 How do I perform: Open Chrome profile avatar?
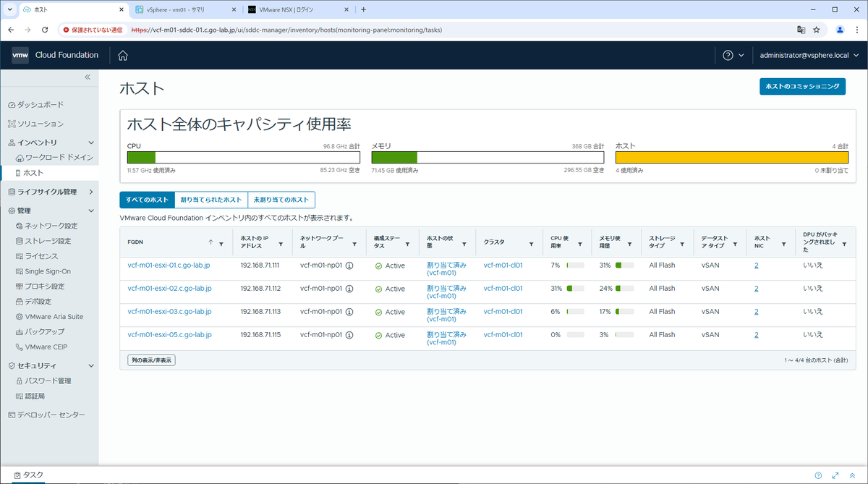840,30
